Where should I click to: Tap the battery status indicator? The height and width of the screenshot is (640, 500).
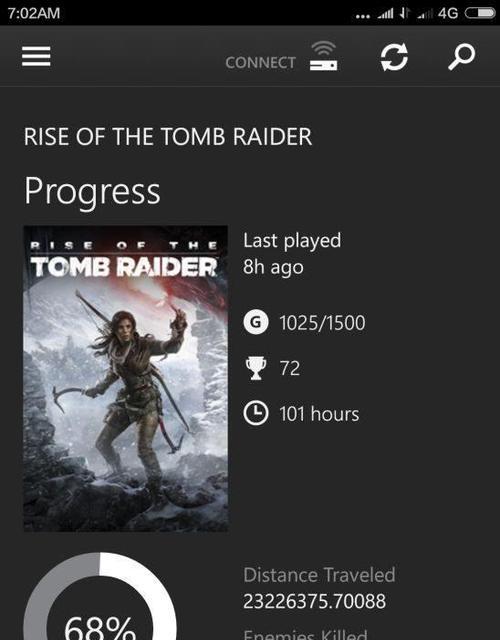480,13
